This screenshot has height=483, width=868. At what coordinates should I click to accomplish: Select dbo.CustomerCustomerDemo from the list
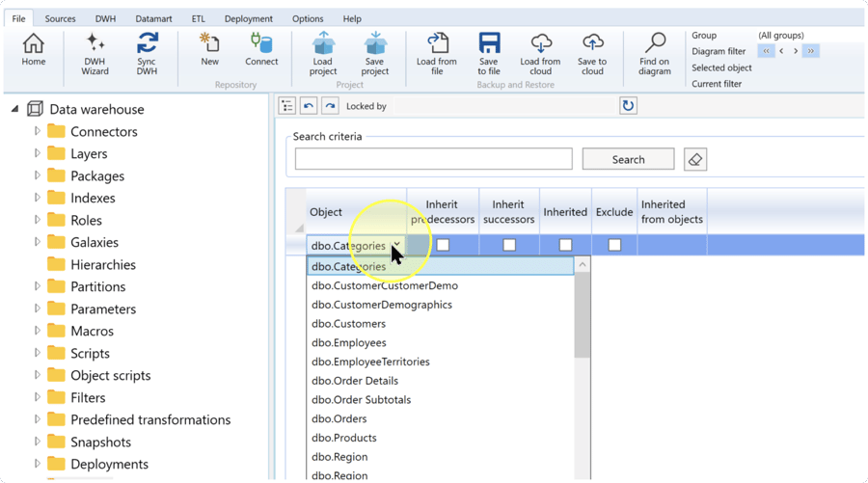[441, 285]
